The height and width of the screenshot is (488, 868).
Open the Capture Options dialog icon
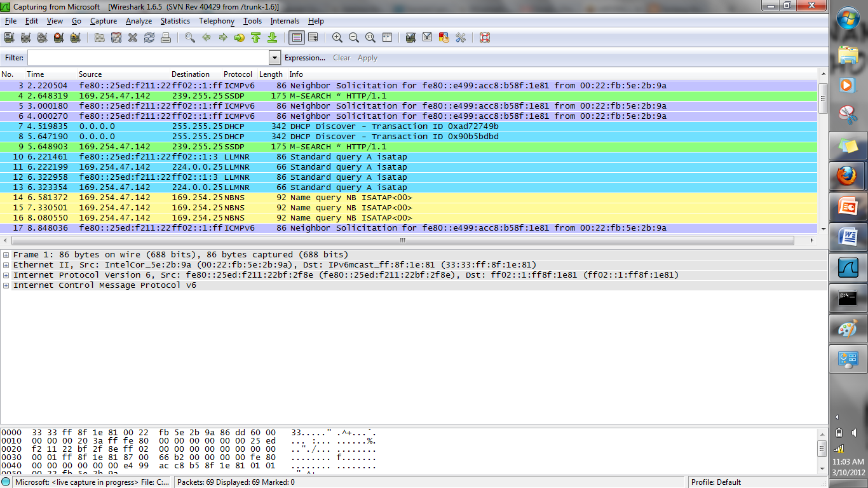click(25, 38)
